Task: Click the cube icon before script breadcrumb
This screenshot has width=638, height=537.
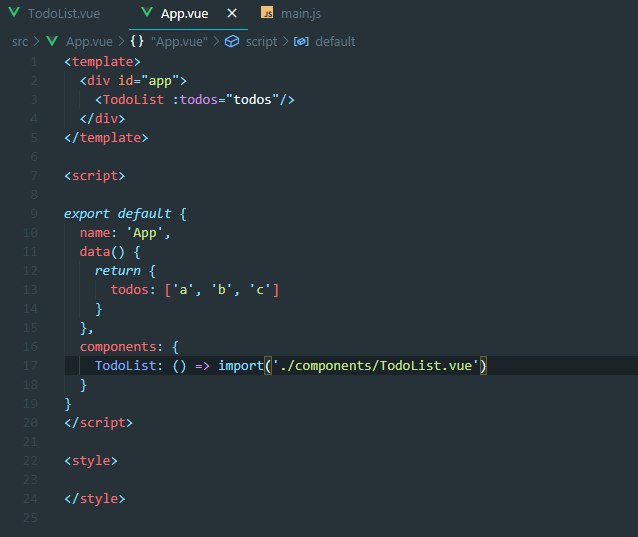Action: [232, 41]
